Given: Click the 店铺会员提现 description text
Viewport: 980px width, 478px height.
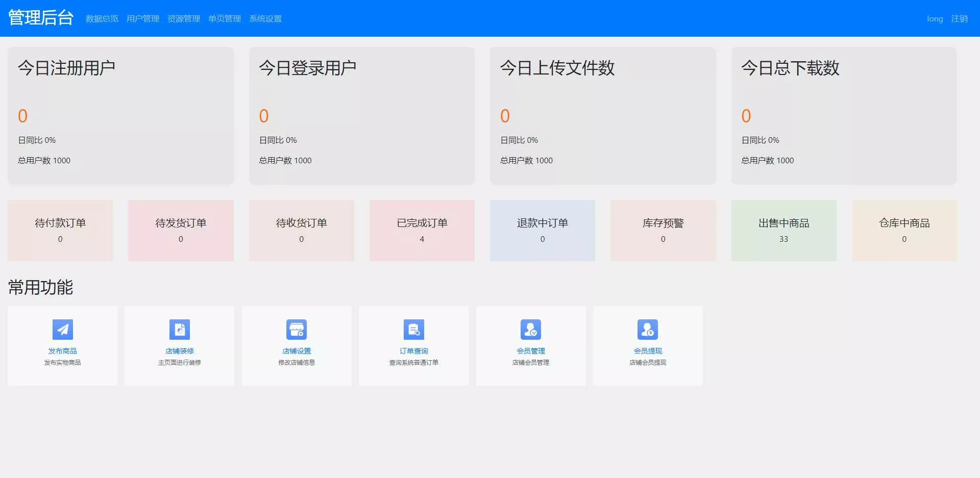Looking at the screenshot, I should tap(648, 363).
